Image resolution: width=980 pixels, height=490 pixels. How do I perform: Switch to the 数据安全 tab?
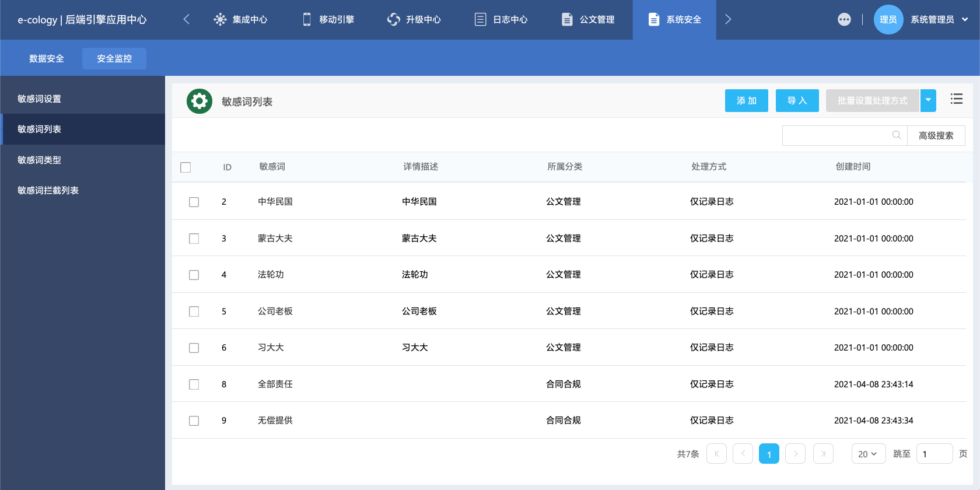coord(47,58)
